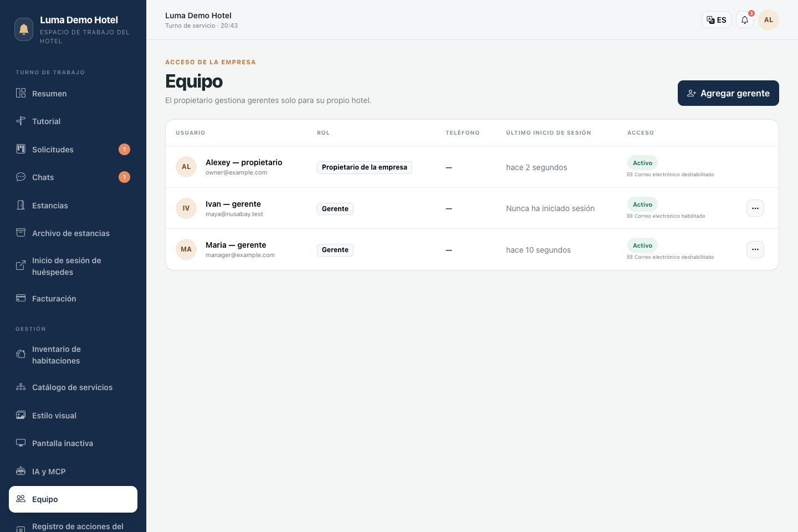Click Propietario de la empresa role badge
This screenshot has height=532, width=798.
click(x=365, y=167)
